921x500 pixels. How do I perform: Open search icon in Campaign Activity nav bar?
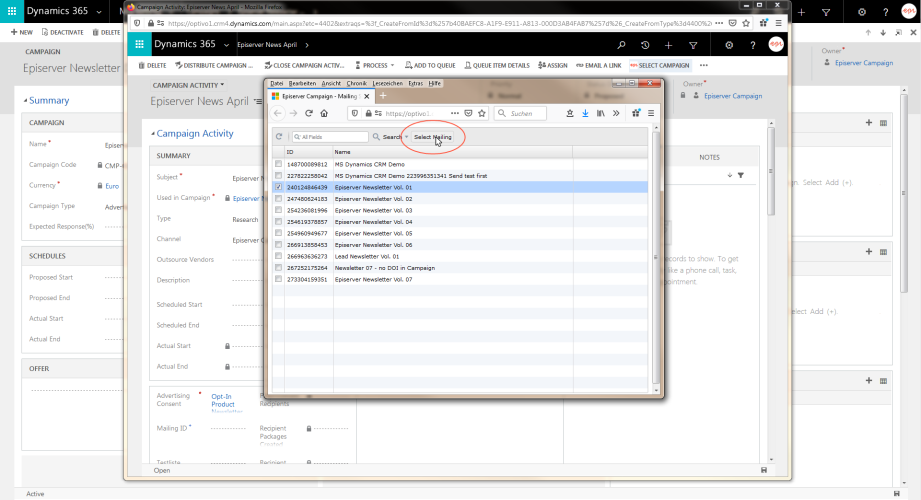621,45
